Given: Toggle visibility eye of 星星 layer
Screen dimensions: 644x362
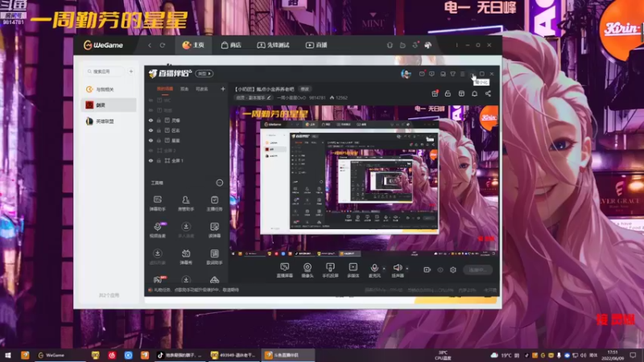Looking at the screenshot, I should 151,140.
